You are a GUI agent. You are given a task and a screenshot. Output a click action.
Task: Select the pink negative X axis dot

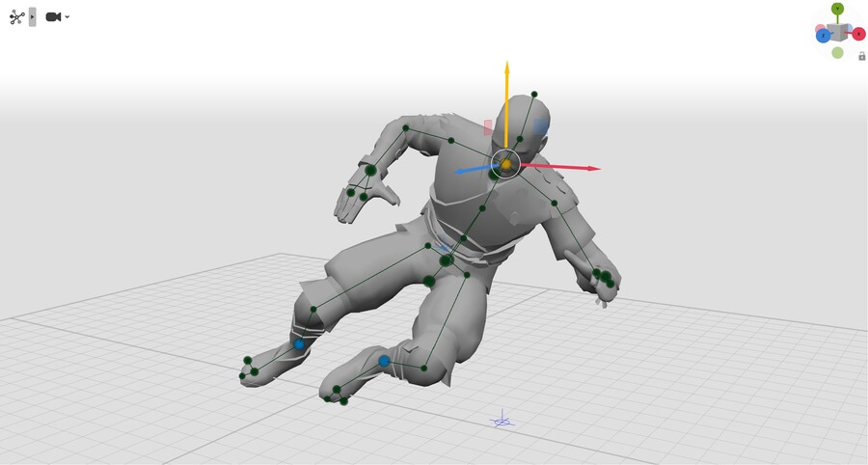tap(820, 28)
